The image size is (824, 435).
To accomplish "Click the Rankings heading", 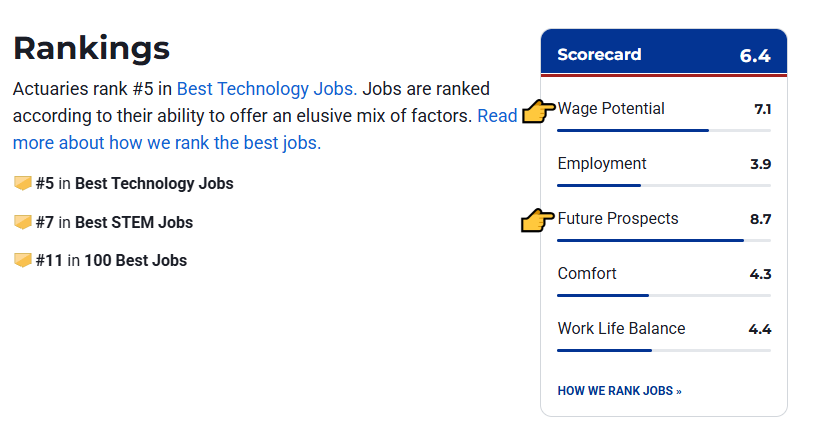I will point(91,47).
